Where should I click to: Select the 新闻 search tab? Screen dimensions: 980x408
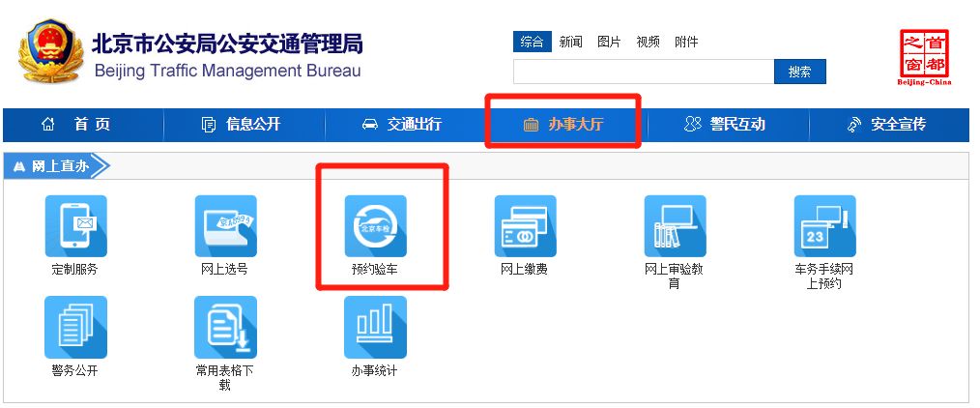(570, 42)
